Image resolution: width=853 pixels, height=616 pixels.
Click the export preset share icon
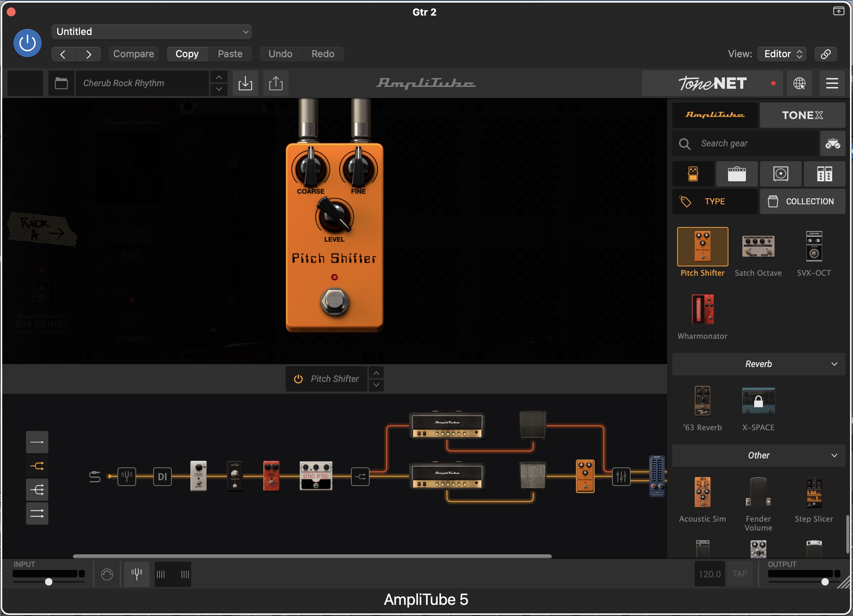(276, 83)
